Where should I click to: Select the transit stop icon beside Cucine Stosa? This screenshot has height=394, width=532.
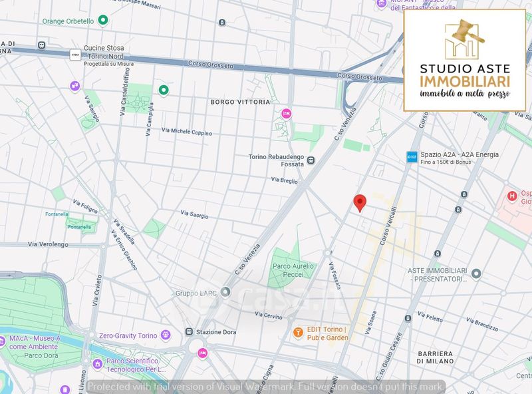click(x=42, y=45)
